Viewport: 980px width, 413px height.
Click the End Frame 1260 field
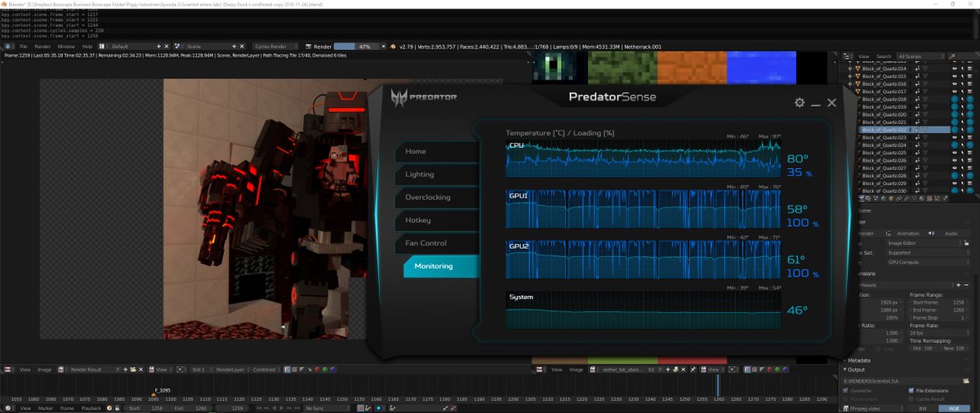pyautogui.click(x=939, y=310)
